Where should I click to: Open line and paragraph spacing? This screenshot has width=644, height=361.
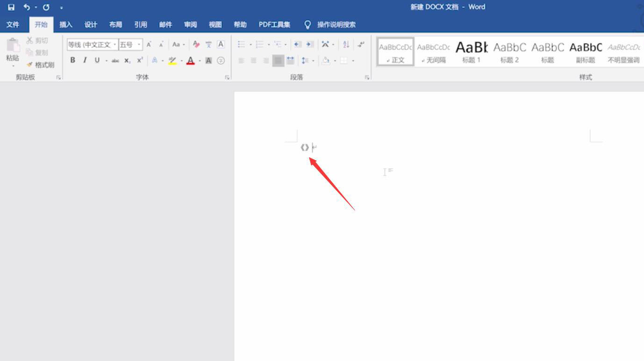pos(306,60)
